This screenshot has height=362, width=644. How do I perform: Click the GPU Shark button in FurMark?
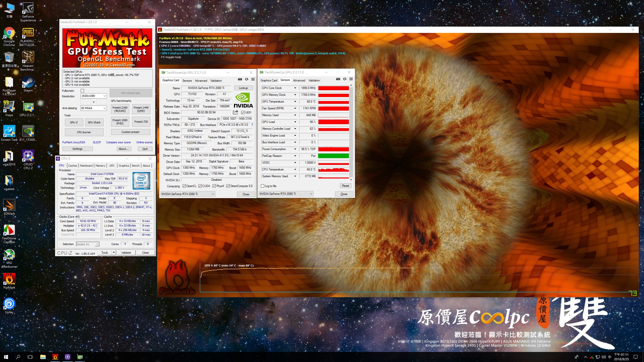pos(94,122)
